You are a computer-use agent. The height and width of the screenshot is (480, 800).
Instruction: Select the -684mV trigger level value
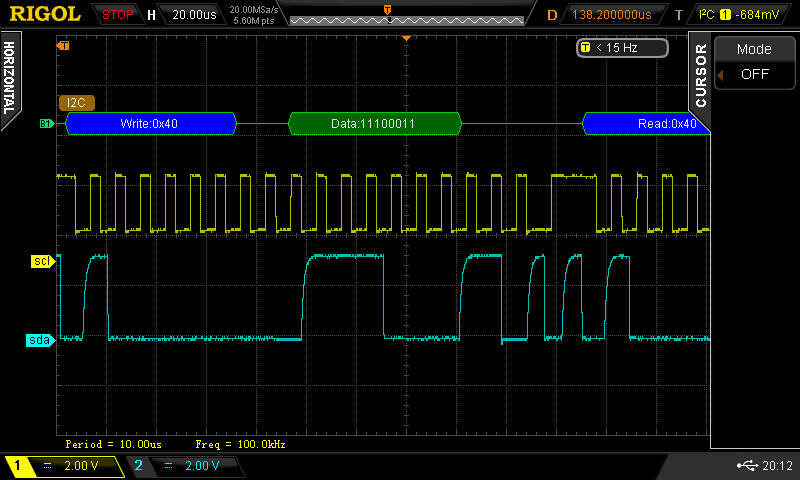coord(757,15)
